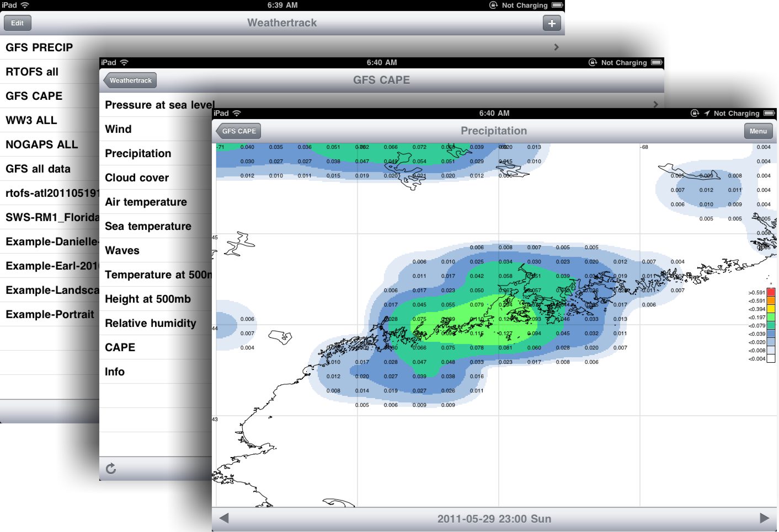This screenshot has height=532, width=779.
Task: Select Waves in GFS CAPE list
Action: click(122, 250)
